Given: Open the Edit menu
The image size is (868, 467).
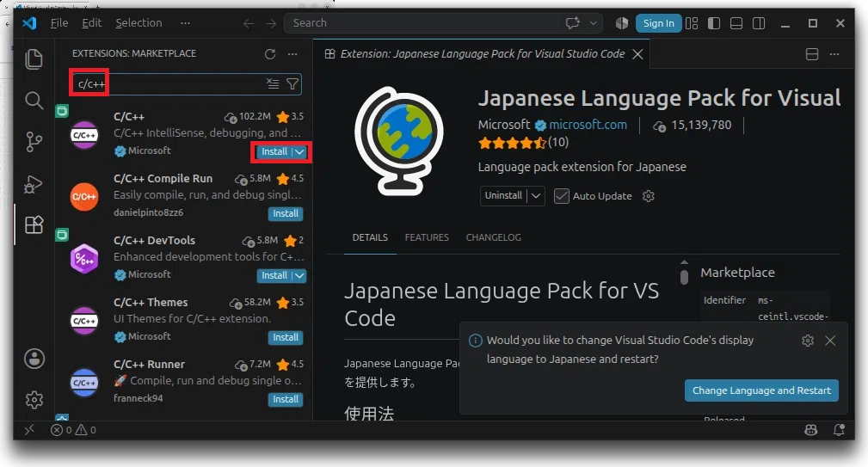Looking at the screenshot, I should pyautogui.click(x=92, y=23).
